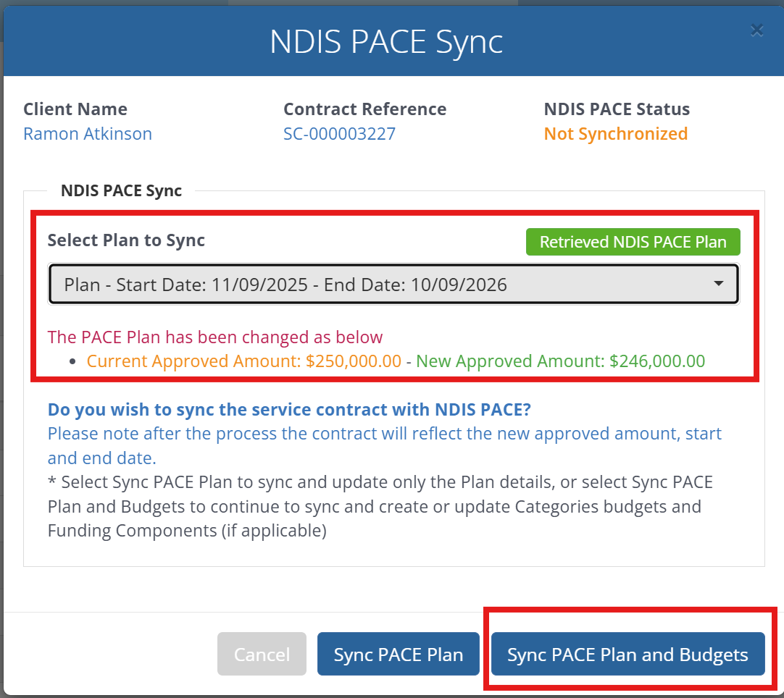This screenshot has width=784, height=698.
Task: Open the Ramon Atkinson client link
Action: click(88, 134)
